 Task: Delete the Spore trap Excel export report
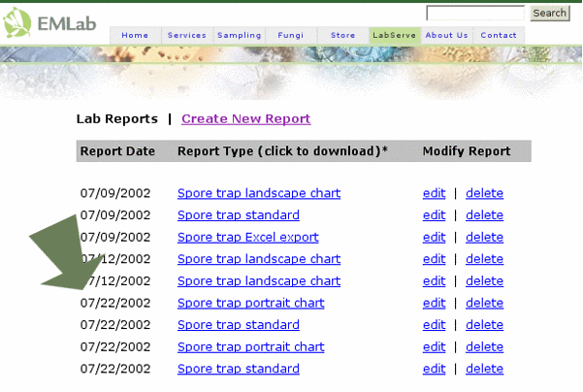(x=484, y=238)
